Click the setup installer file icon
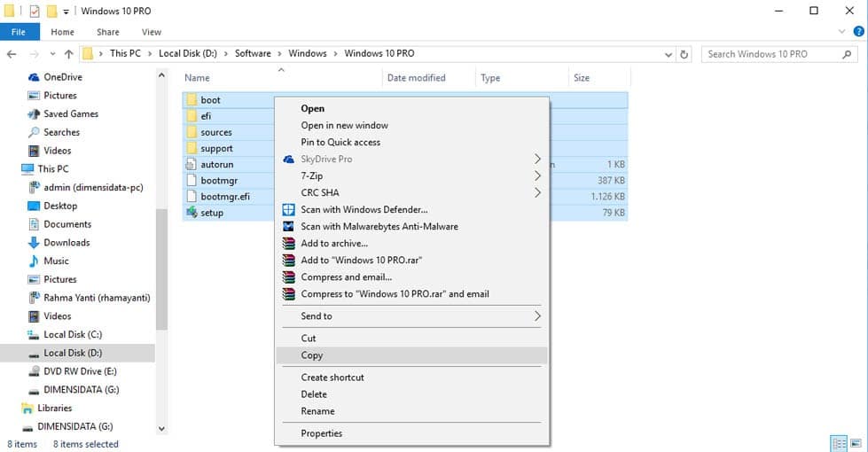868x452 pixels. [x=192, y=213]
